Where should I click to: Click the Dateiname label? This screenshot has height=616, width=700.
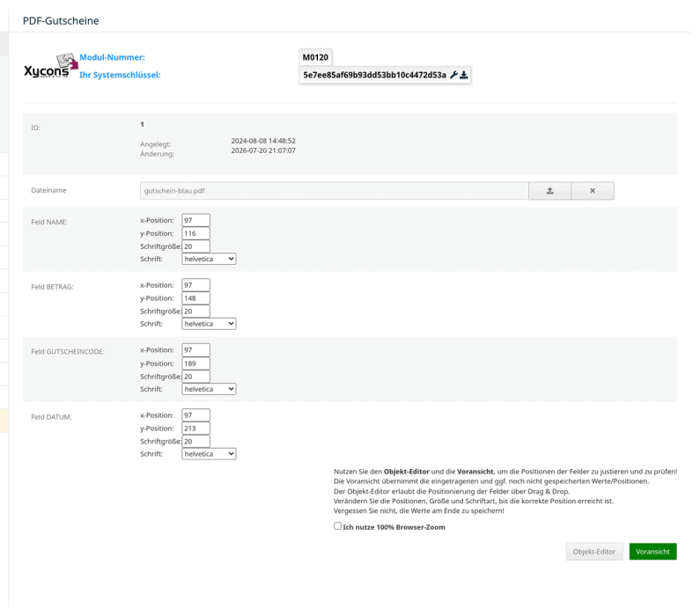pyautogui.click(x=48, y=190)
